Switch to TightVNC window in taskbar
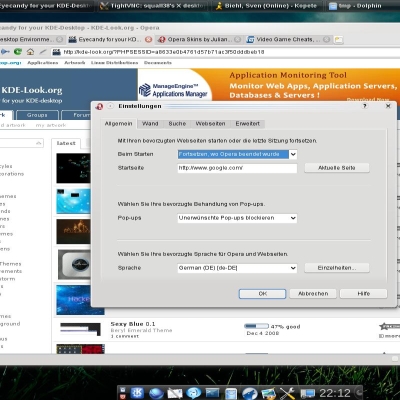 pyautogui.click(x=153, y=6)
